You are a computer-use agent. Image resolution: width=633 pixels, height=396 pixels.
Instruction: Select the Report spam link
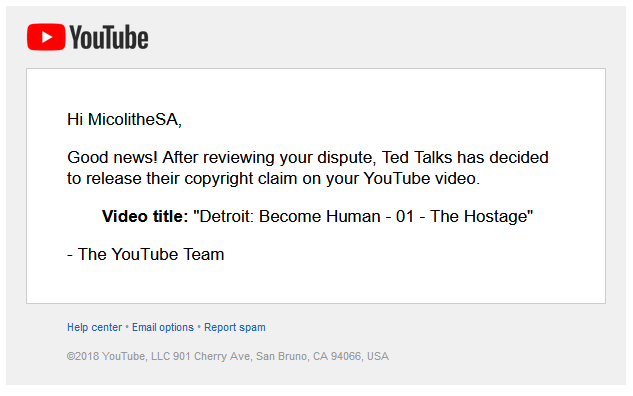[235, 327]
